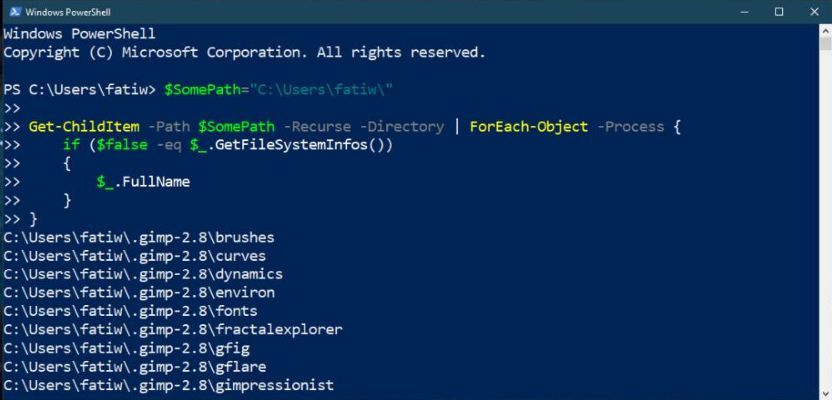
Task: Click the scrollbar up arrow
Action: 825,30
